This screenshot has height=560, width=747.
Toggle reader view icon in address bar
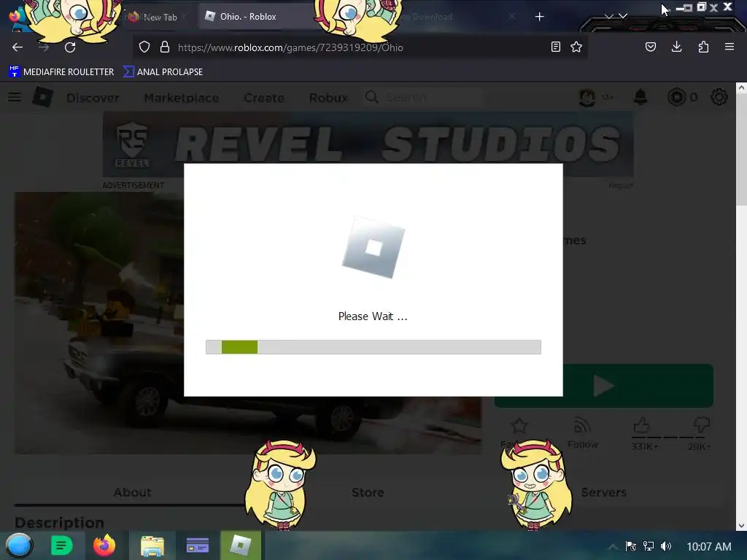555,47
